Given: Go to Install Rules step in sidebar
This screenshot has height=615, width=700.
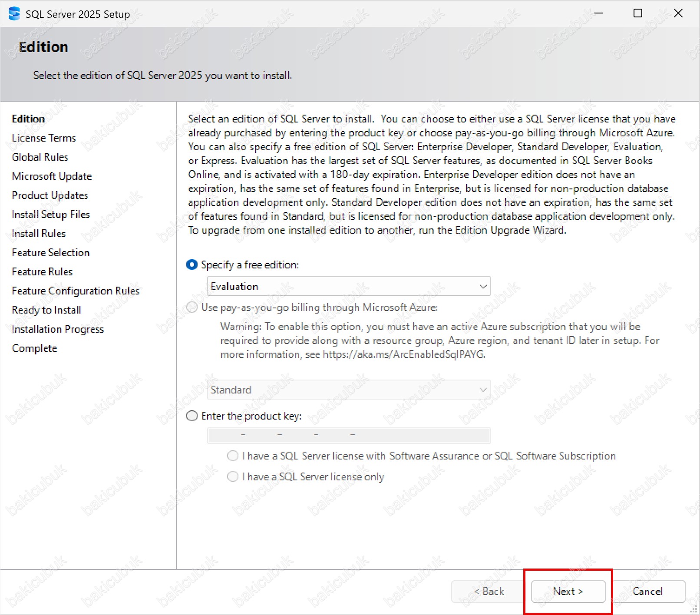Looking at the screenshot, I should (x=39, y=234).
